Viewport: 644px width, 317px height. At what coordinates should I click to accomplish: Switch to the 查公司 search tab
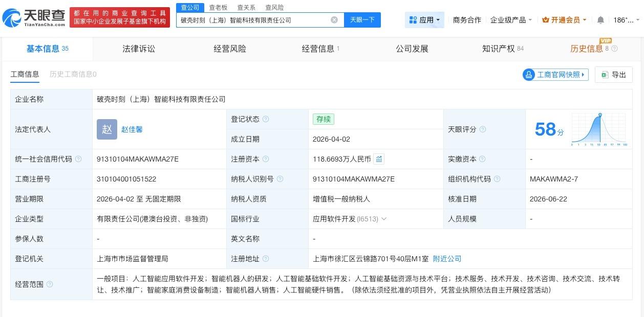(x=190, y=7)
